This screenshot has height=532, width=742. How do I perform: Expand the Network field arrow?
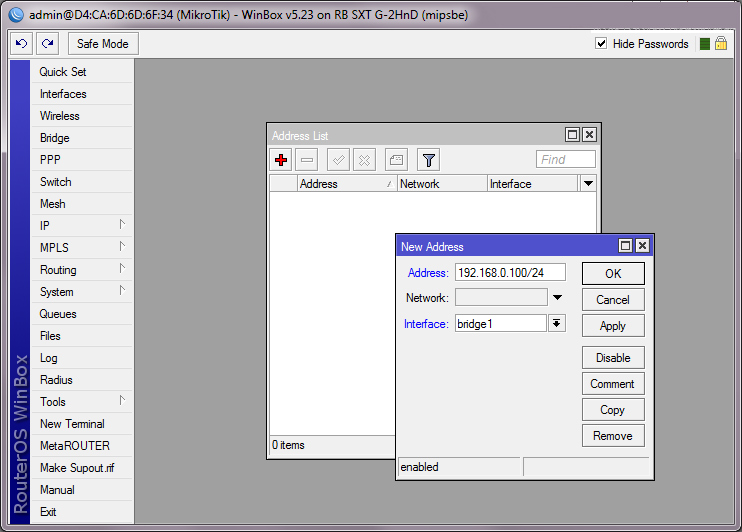click(x=557, y=298)
